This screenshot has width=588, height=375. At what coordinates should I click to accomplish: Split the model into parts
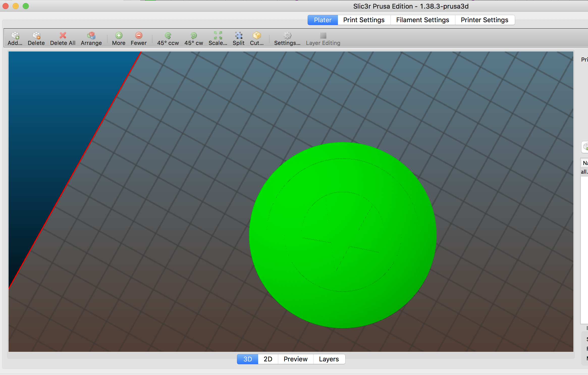238,38
